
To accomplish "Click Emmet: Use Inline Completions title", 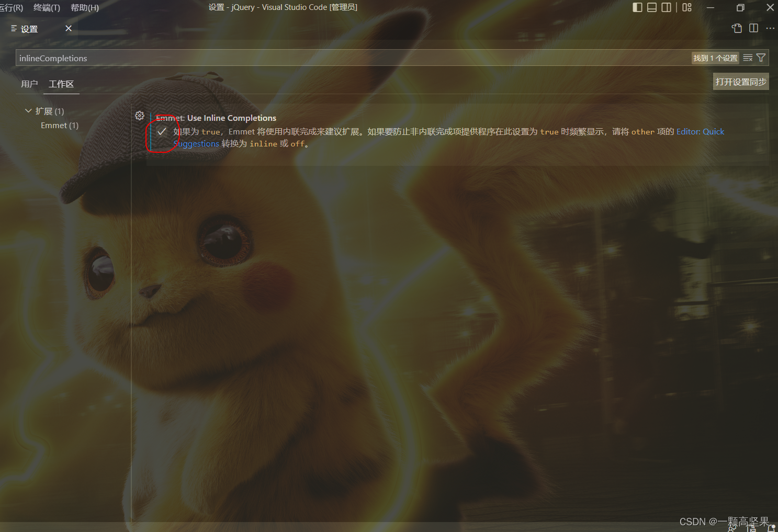I will coord(216,118).
